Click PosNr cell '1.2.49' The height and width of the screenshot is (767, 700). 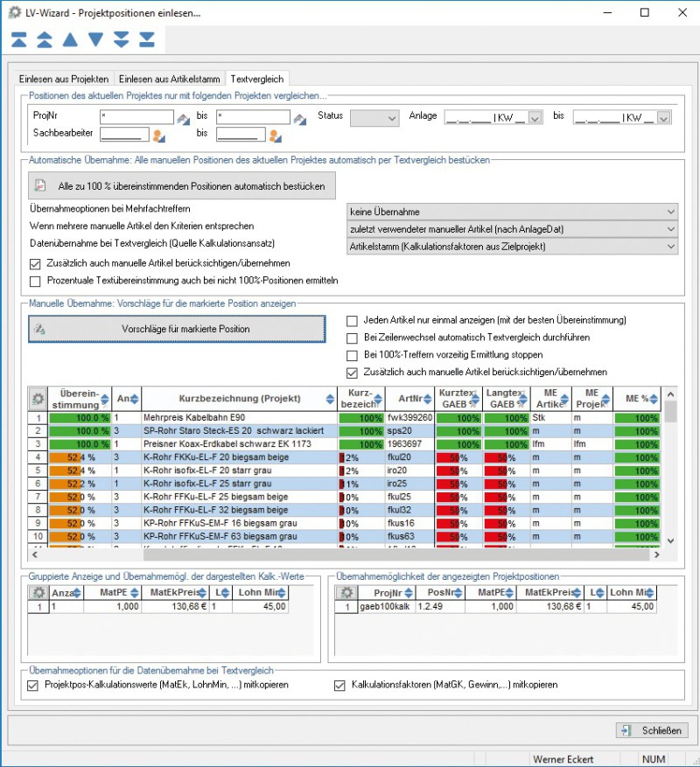440,607
